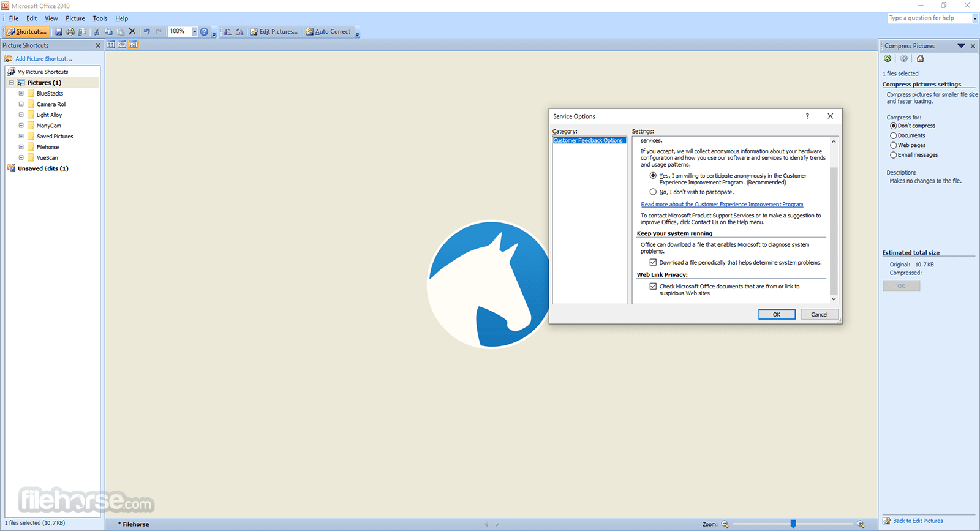This screenshot has height=531, width=980.
Task: Click the Undo arrow icon
Action: click(x=147, y=32)
